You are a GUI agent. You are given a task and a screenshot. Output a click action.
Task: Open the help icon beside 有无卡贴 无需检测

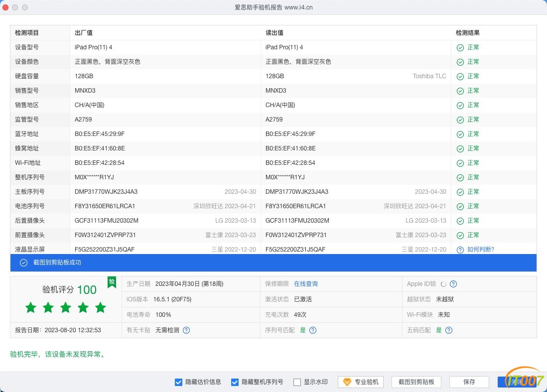[x=186, y=330]
